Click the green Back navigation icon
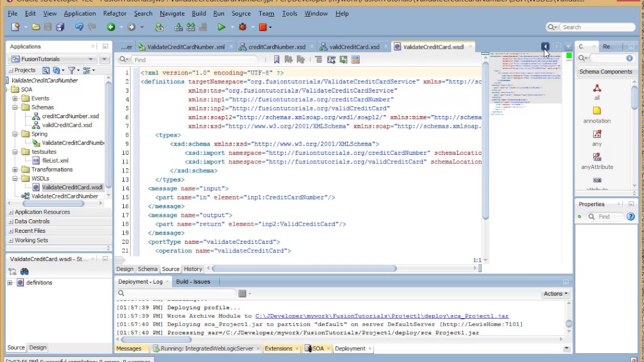 coord(111,27)
